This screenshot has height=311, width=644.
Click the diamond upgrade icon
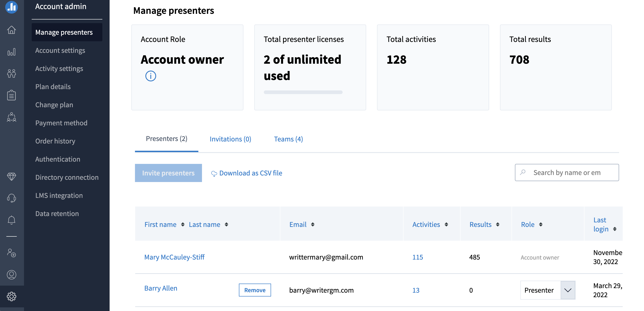pyautogui.click(x=12, y=176)
